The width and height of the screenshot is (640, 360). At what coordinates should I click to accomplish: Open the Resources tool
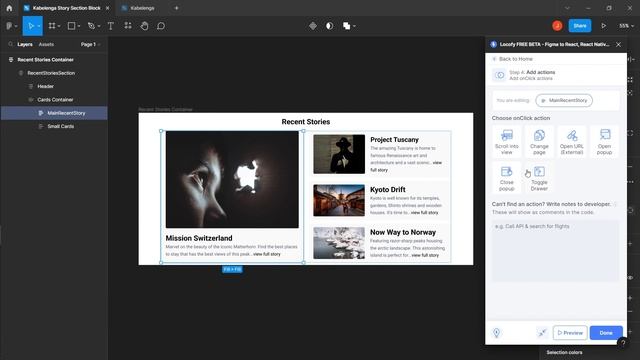pyautogui.click(x=128, y=26)
